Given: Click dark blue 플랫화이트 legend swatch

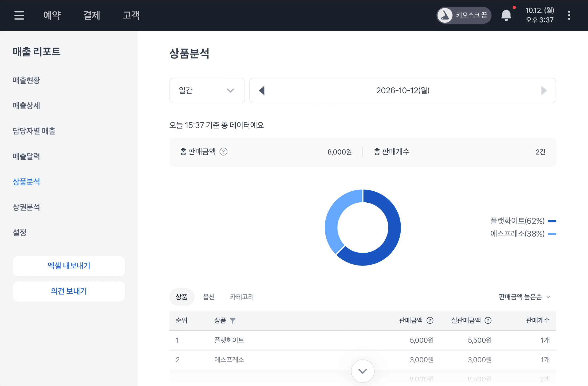Looking at the screenshot, I should coord(552,221).
